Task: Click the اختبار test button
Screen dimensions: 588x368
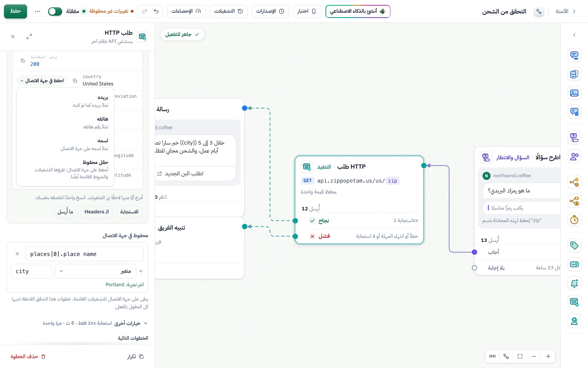Action: click(307, 11)
